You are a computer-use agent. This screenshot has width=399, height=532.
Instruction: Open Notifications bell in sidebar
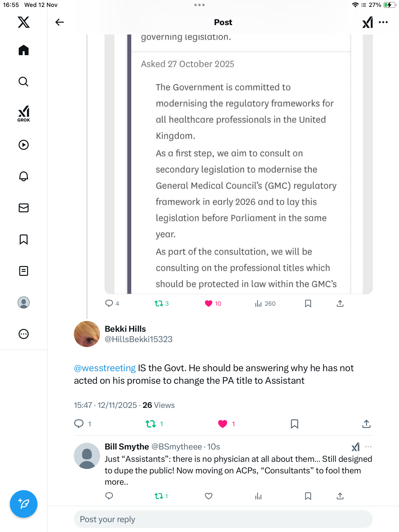click(24, 176)
